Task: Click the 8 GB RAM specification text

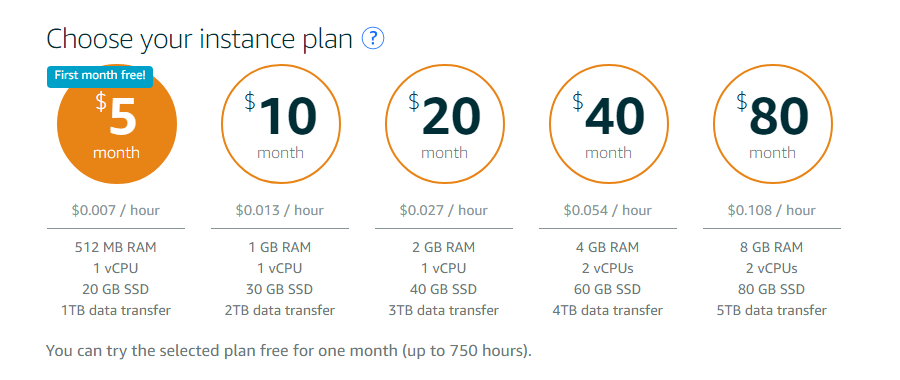Action: point(772,247)
